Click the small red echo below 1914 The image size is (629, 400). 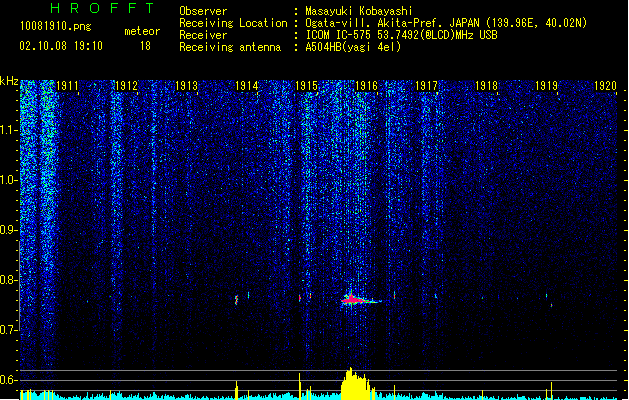tap(236, 300)
